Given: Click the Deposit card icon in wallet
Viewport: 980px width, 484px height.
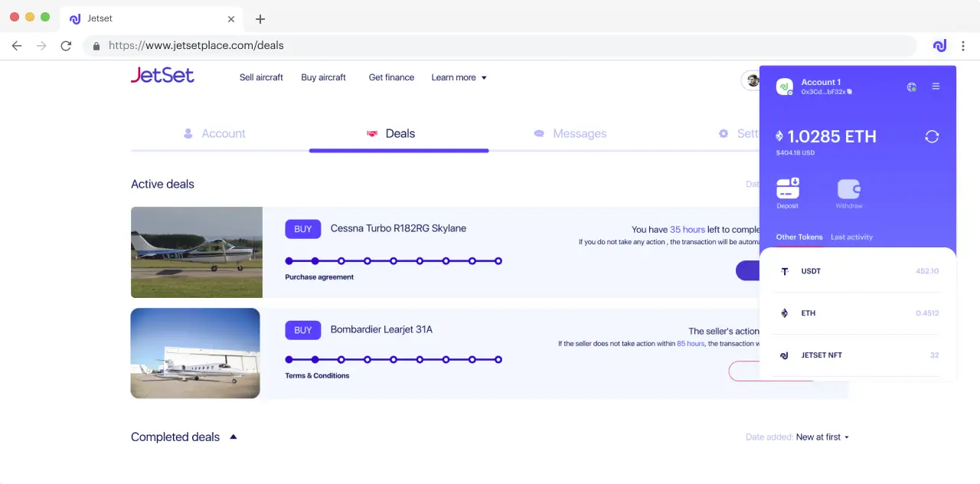Looking at the screenshot, I should point(787,188).
